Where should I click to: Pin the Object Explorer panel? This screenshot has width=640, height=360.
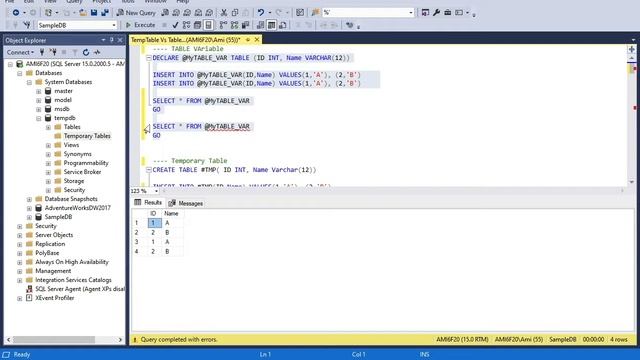click(x=112, y=40)
